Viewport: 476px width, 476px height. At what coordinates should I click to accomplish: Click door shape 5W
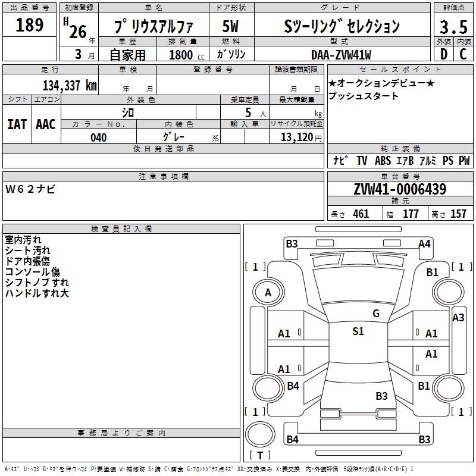click(230, 26)
